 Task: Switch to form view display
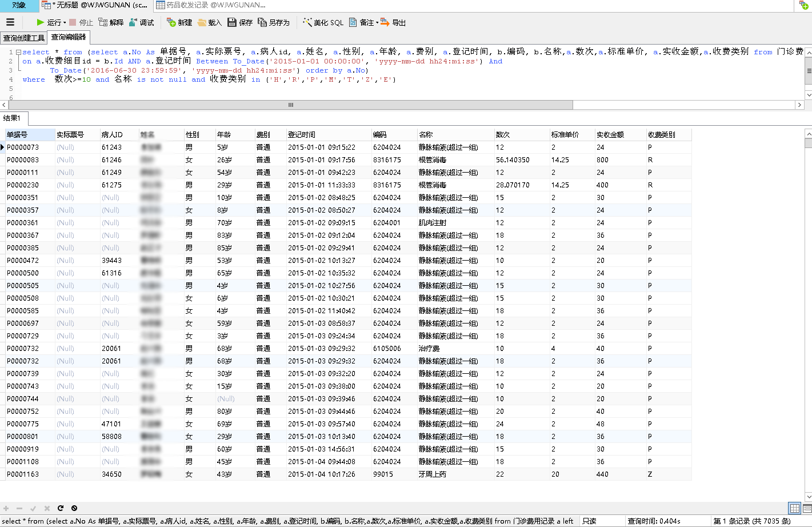point(806,508)
